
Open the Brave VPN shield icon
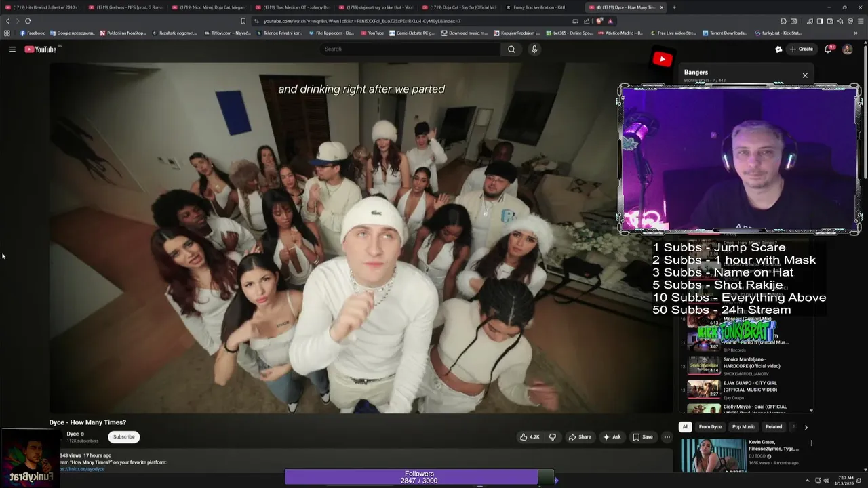coord(850,21)
